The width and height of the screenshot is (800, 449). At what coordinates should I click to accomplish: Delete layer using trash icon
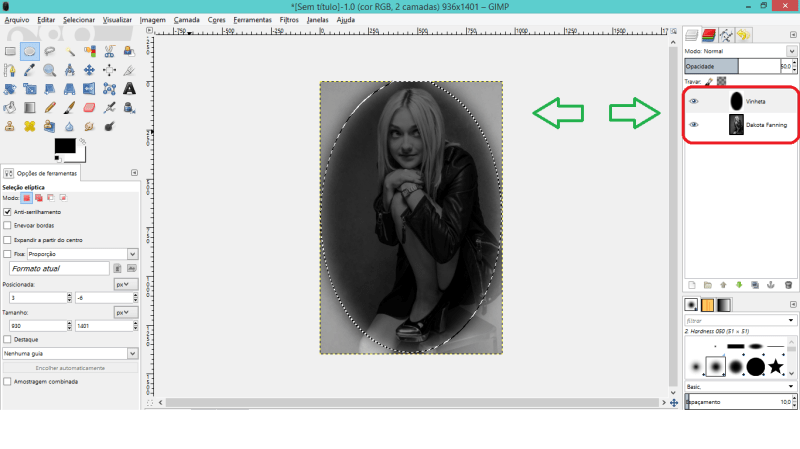pos(788,285)
